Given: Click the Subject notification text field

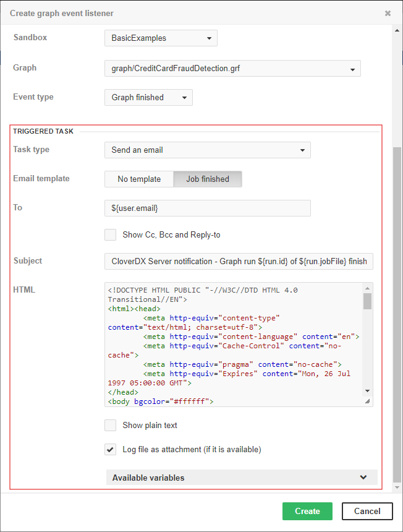Looking at the screenshot, I should click(238, 261).
